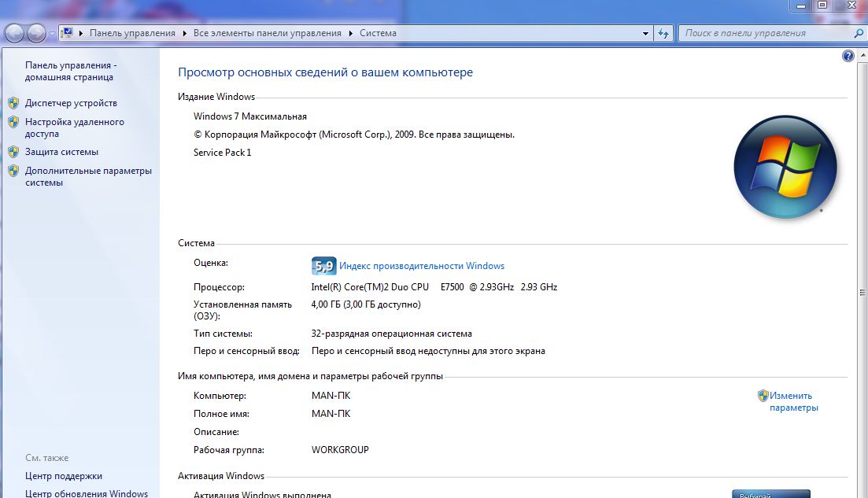Open address bar history dropdown
The height and width of the screenshot is (498, 868).
tap(645, 33)
